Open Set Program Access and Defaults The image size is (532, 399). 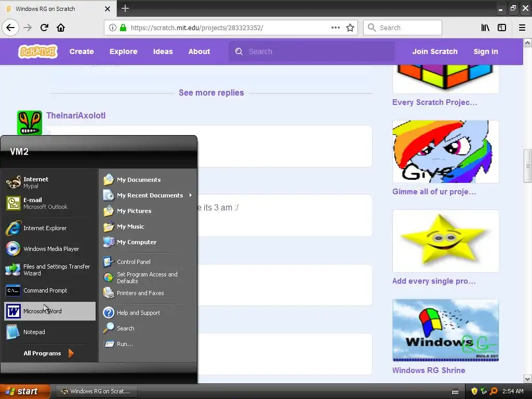pos(148,277)
